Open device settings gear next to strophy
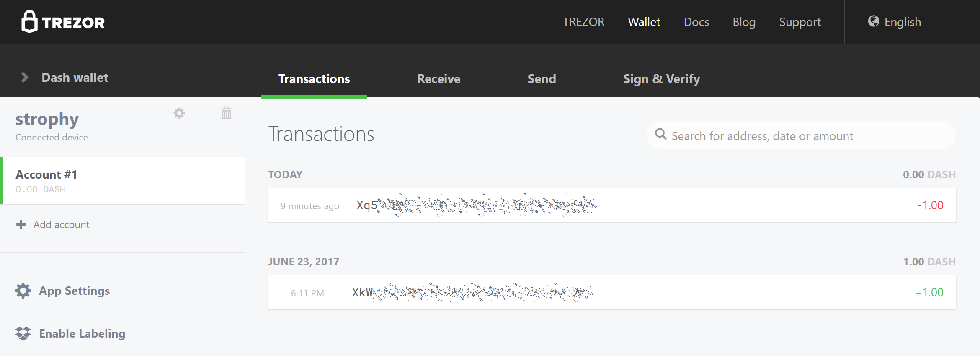The width and height of the screenshot is (980, 356). tap(179, 113)
